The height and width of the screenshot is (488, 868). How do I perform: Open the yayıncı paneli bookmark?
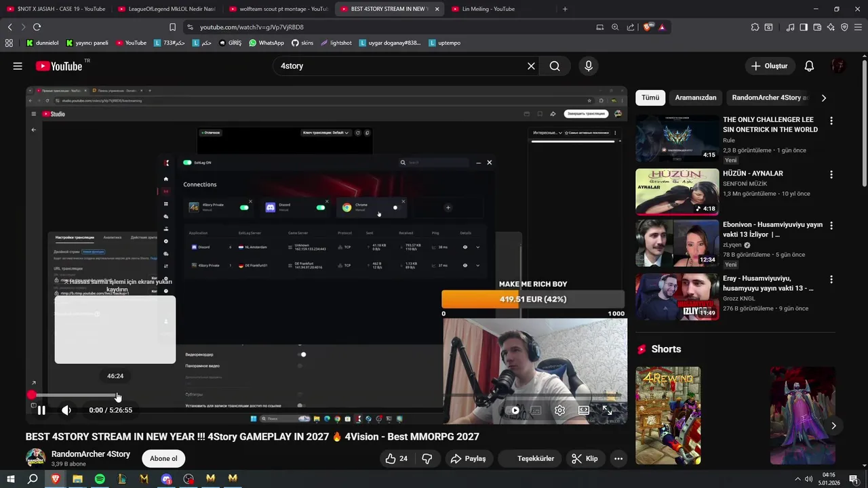click(x=87, y=43)
